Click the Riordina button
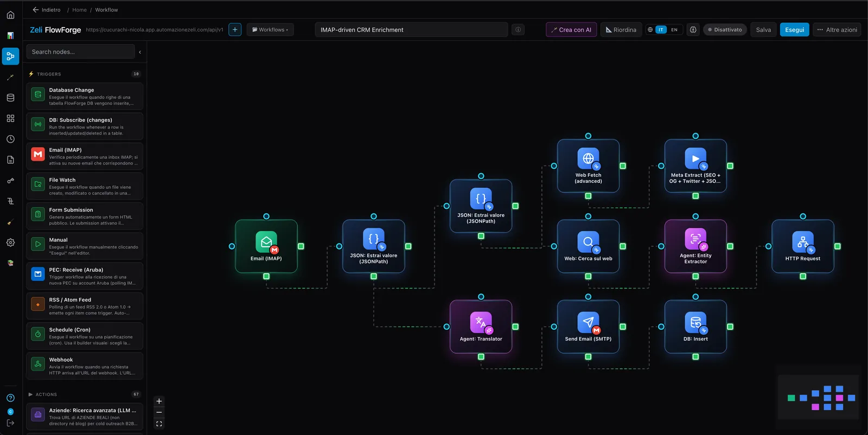Viewport: 868px width, 435px height. point(621,30)
